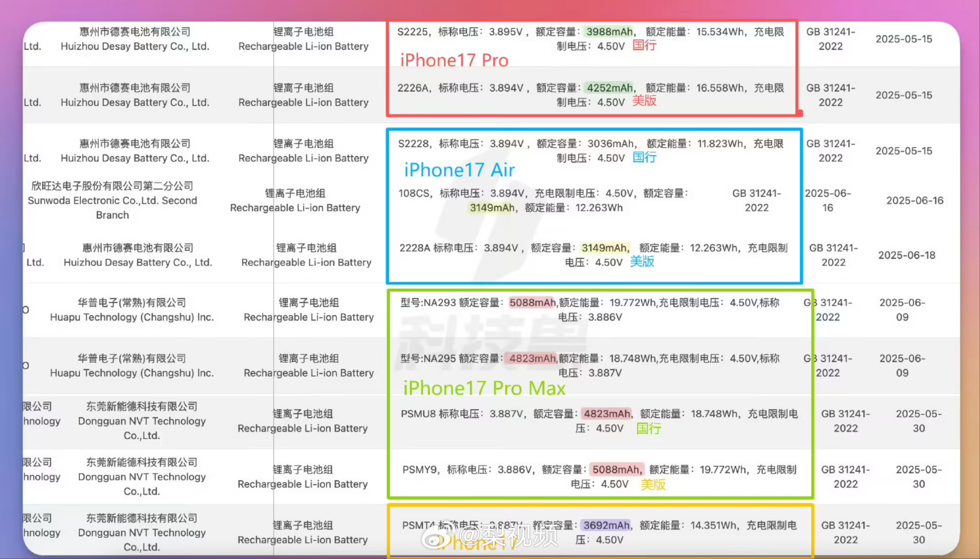Select the 2025-06-18 date
The image size is (980, 559).
(x=906, y=255)
